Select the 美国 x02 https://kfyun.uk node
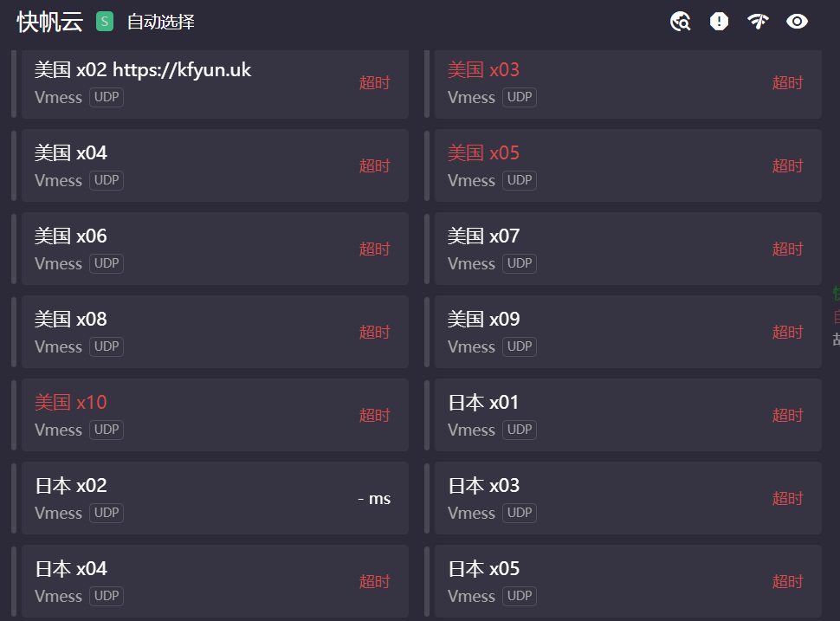 click(x=215, y=84)
